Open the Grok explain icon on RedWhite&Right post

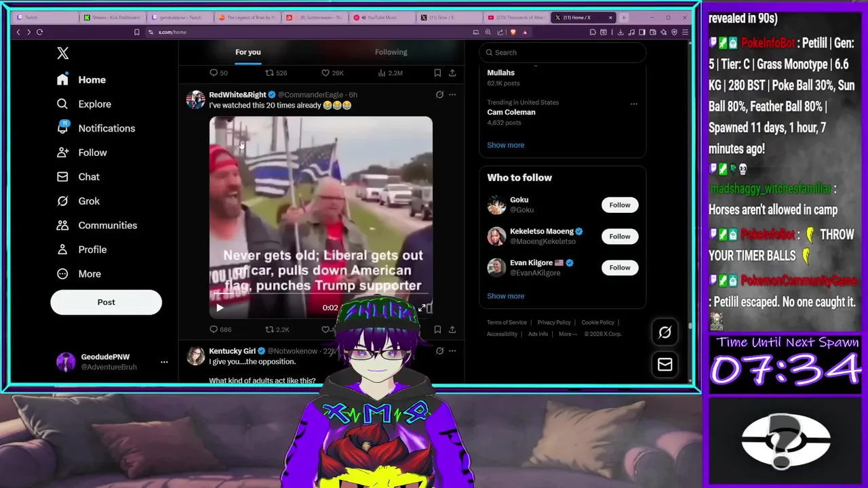coord(439,95)
